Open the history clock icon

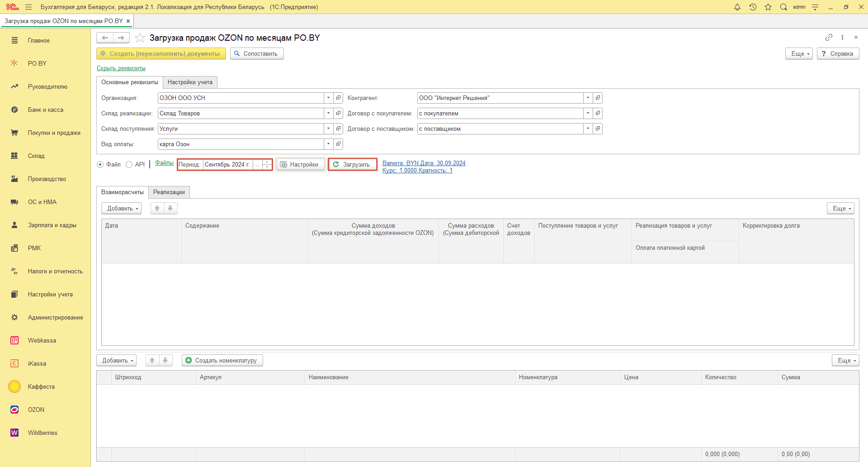753,7
